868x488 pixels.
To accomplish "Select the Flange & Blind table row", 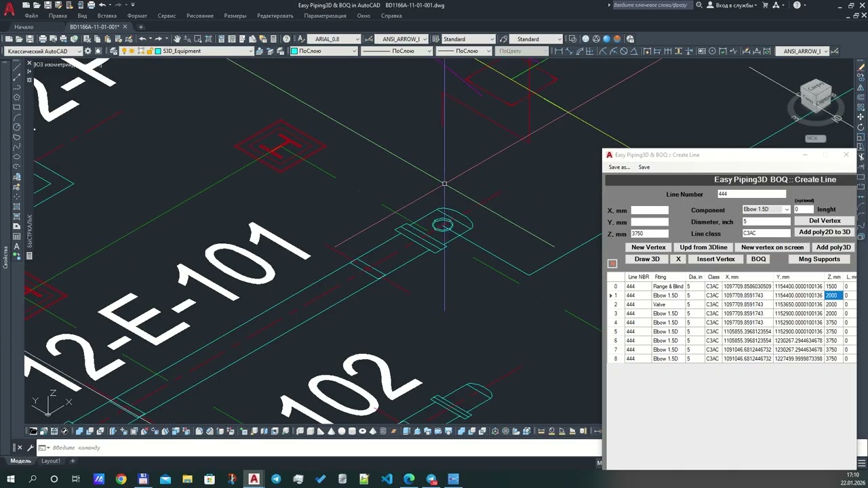I will pos(732,287).
